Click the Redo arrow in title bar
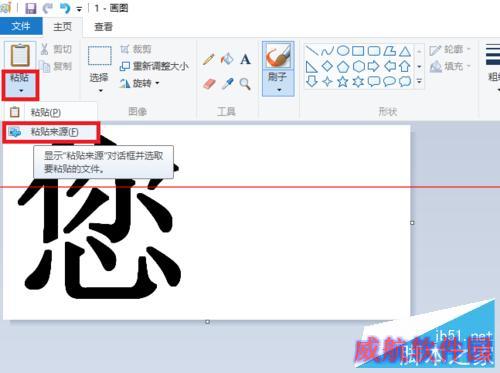This screenshot has height=373, width=500. click(x=48, y=8)
